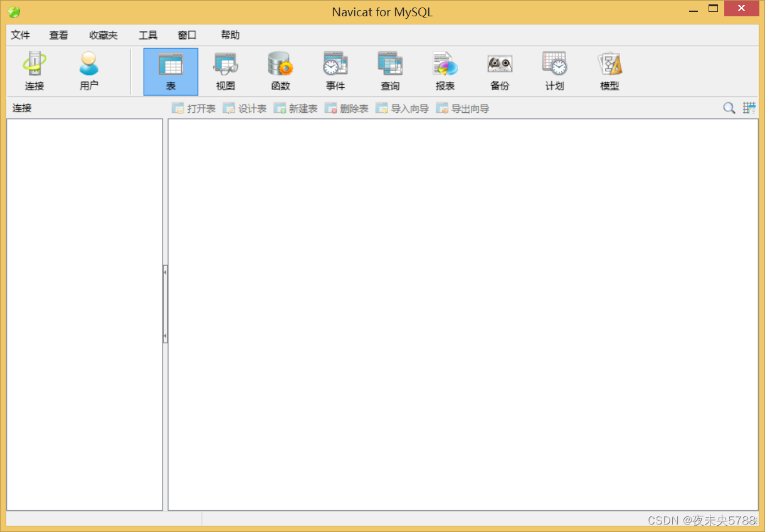The width and height of the screenshot is (765, 532).
Task: Click the 连接 (Connection) toolbar icon
Action: click(x=34, y=71)
